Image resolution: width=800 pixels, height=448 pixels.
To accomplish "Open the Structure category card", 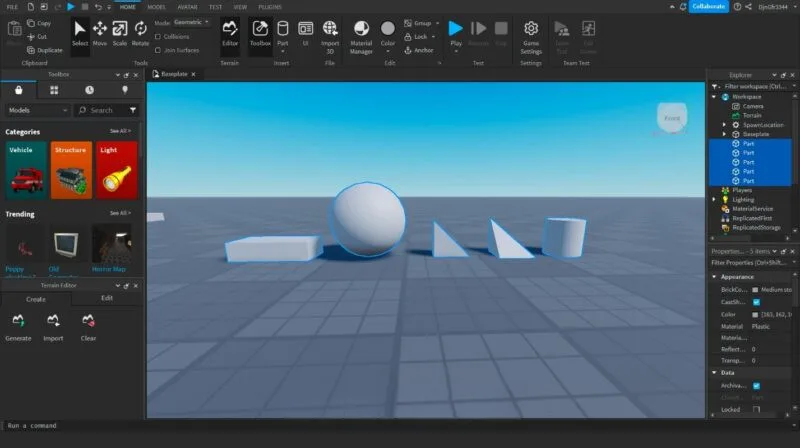I will (71, 170).
